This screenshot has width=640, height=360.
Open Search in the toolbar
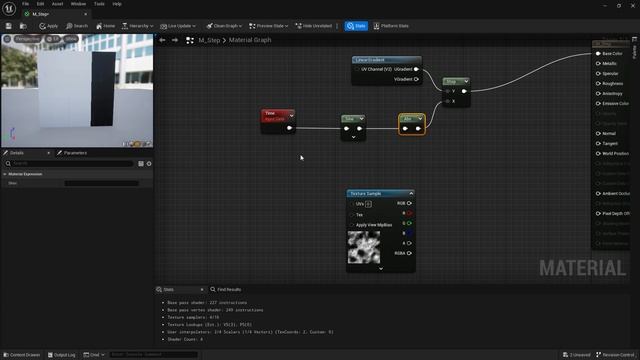(x=77, y=26)
